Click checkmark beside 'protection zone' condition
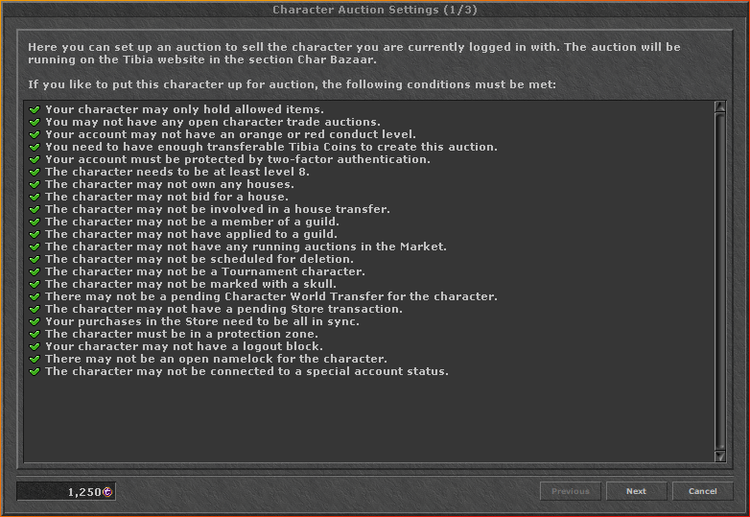This screenshot has width=750, height=517. [x=34, y=334]
